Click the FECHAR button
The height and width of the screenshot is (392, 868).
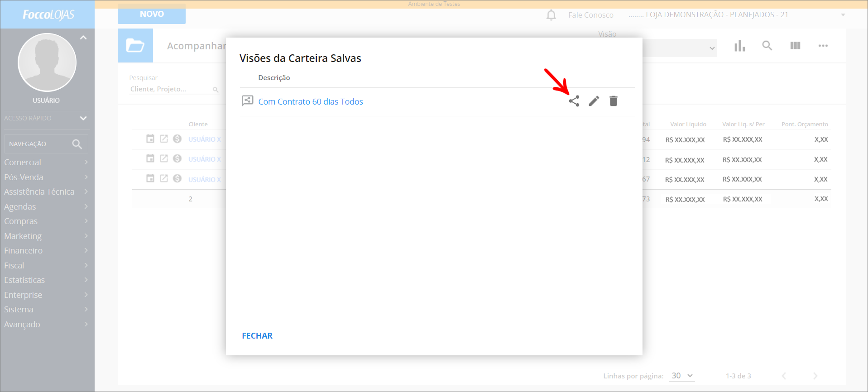[x=257, y=336]
